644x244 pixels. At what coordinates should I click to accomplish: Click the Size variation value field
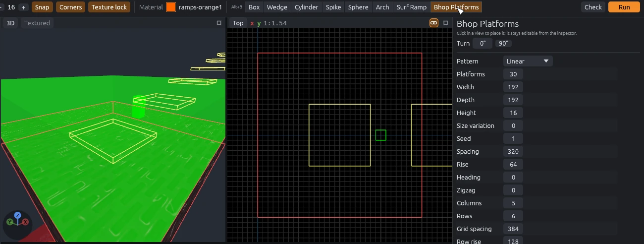tap(513, 125)
